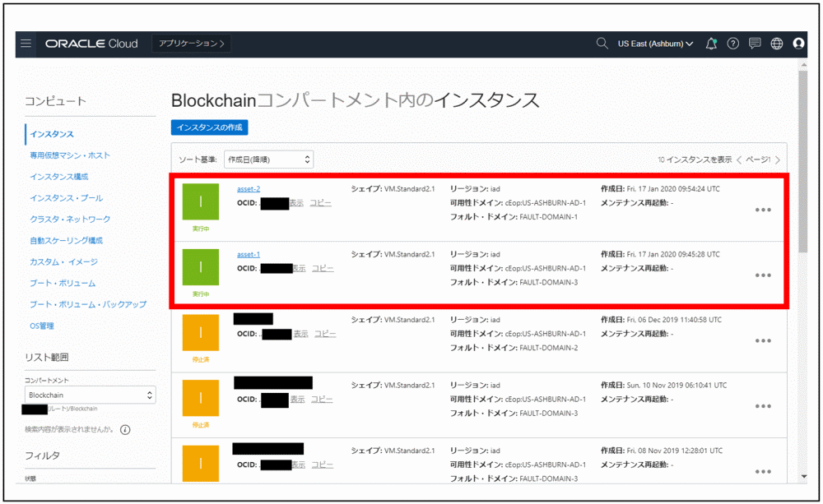Open the help question mark icon
Screen dimensions: 823x504
pos(732,44)
